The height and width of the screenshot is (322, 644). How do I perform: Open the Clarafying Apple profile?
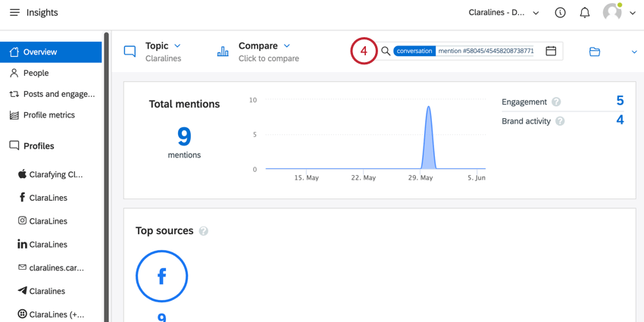pos(51,174)
